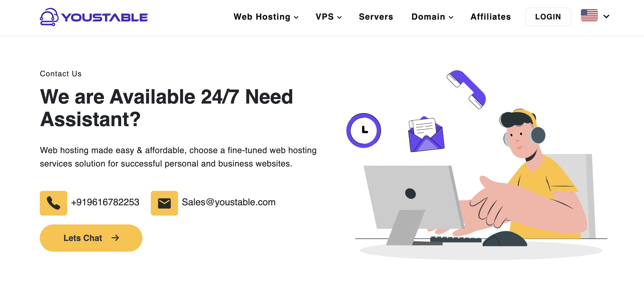Screen dimensions: 644x290
Task: Open the Servers menu item
Action: pyautogui.click(x=376, y=17)
